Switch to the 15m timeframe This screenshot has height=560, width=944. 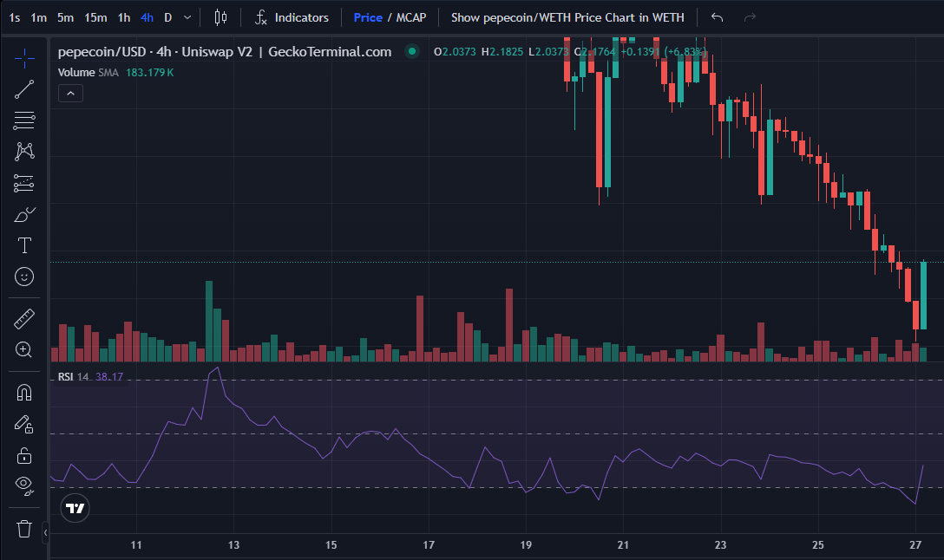[95, 17]
